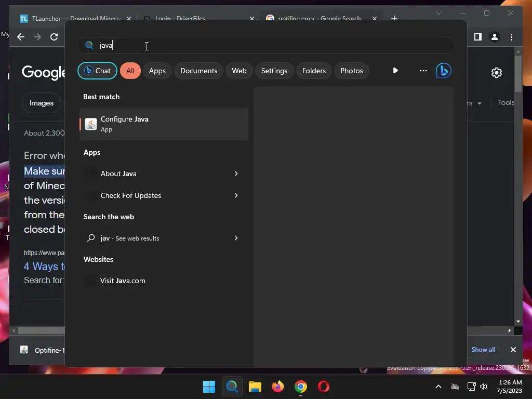
Task: Open Chrome profile avatar icon
Action: click(495, 37)
